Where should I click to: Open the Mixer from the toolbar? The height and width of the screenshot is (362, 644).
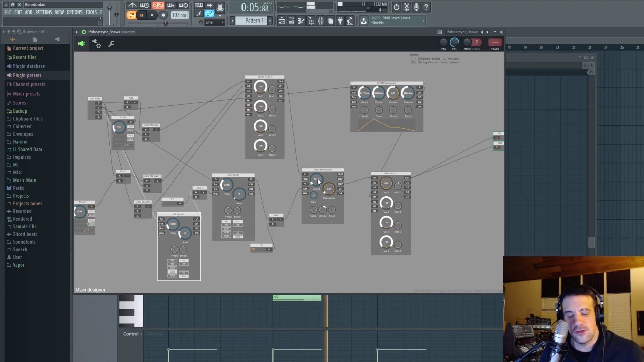click(321, 20)
